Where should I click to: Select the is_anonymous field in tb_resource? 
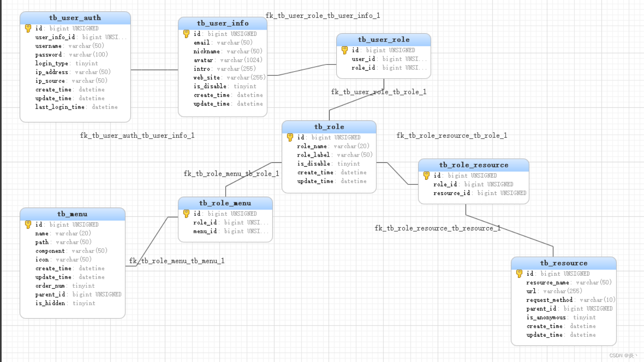561,318
